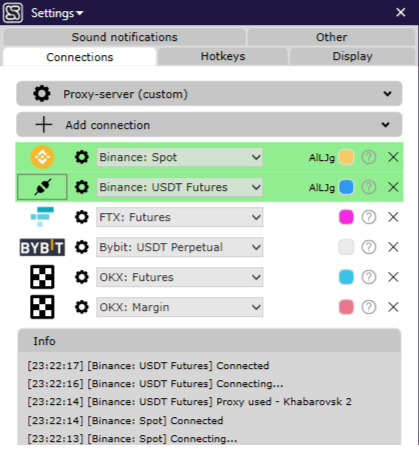Toggle the Binance USDT Futures plug icon
The height and width of the screenshot is (449, 419).
click(42, 187)
